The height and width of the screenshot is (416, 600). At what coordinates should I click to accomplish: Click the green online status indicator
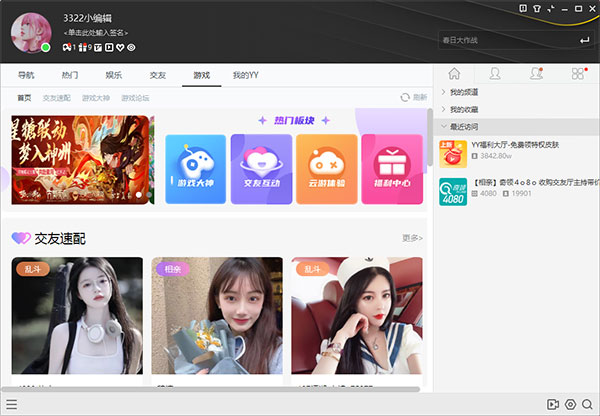click(46, 47)
